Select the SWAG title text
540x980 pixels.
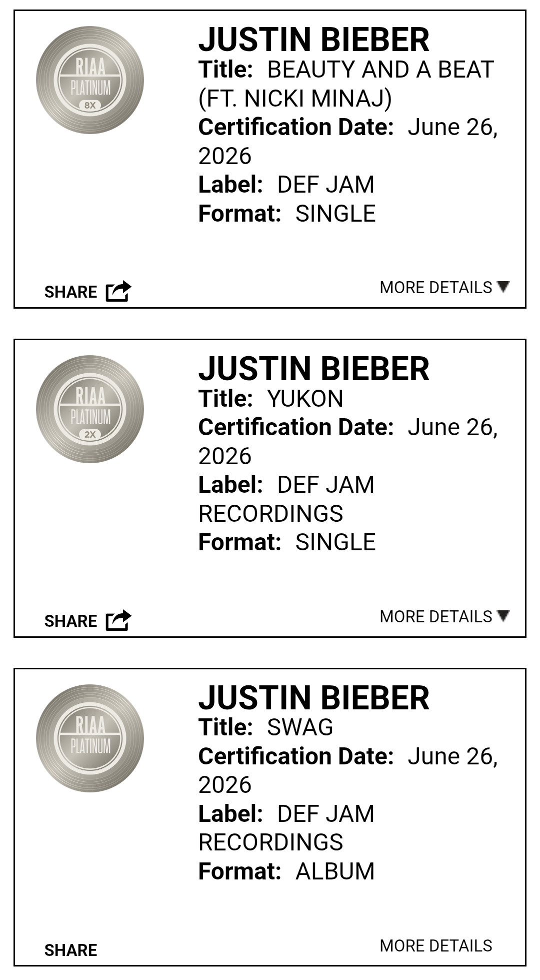300,727
